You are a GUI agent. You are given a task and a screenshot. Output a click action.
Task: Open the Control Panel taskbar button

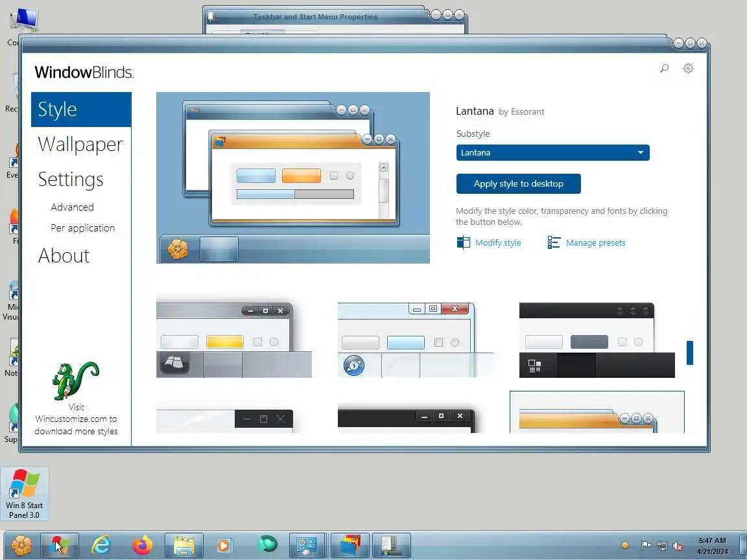[x=307, y=546]
